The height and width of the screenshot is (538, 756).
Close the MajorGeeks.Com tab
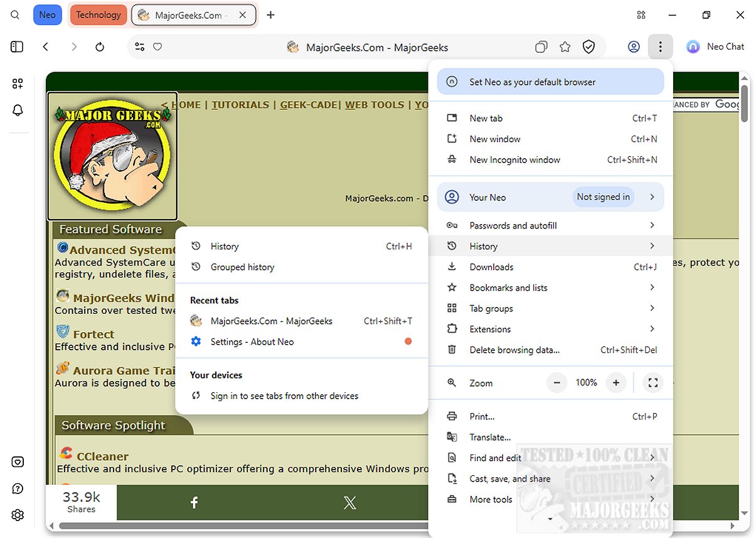pyautogui.click(x=243, y=15)
